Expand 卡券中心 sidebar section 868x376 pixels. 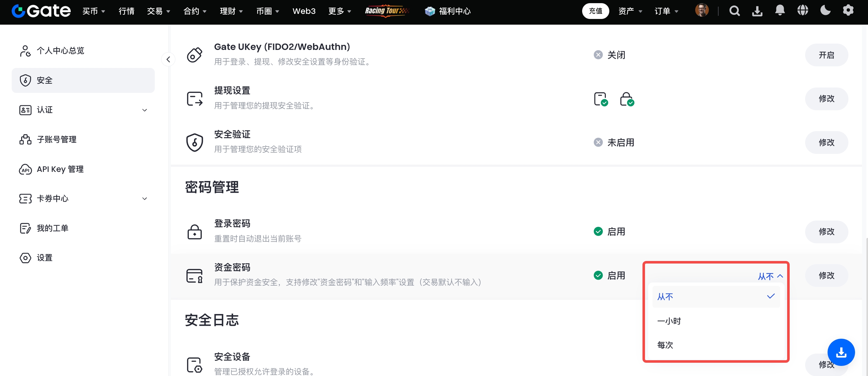point(145,199)
